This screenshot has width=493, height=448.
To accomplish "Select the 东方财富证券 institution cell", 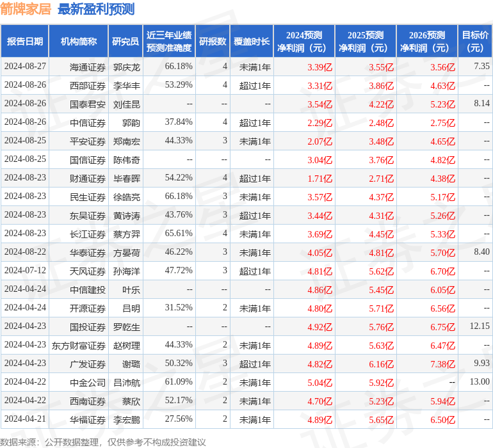I will [79, 346].
